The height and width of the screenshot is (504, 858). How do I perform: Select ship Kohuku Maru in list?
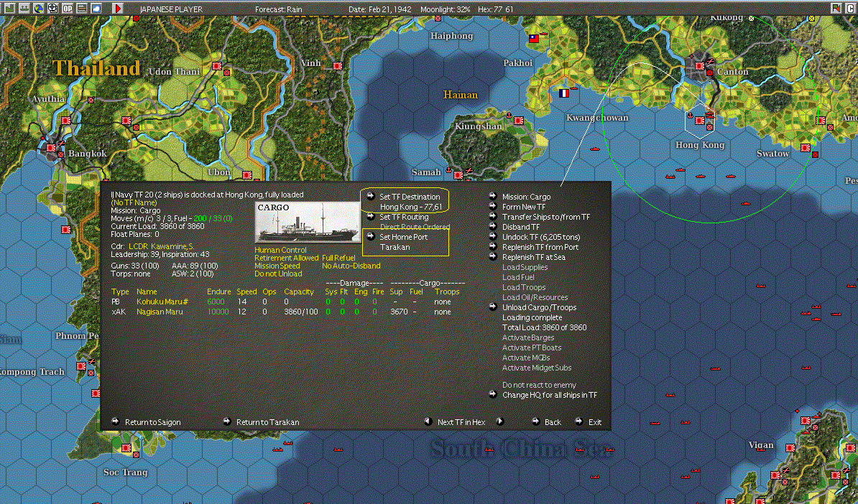[x=162, y=302]
